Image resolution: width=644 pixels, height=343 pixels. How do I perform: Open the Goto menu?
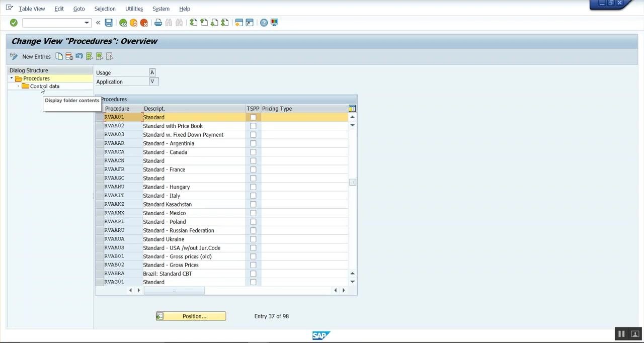[79, 9]
